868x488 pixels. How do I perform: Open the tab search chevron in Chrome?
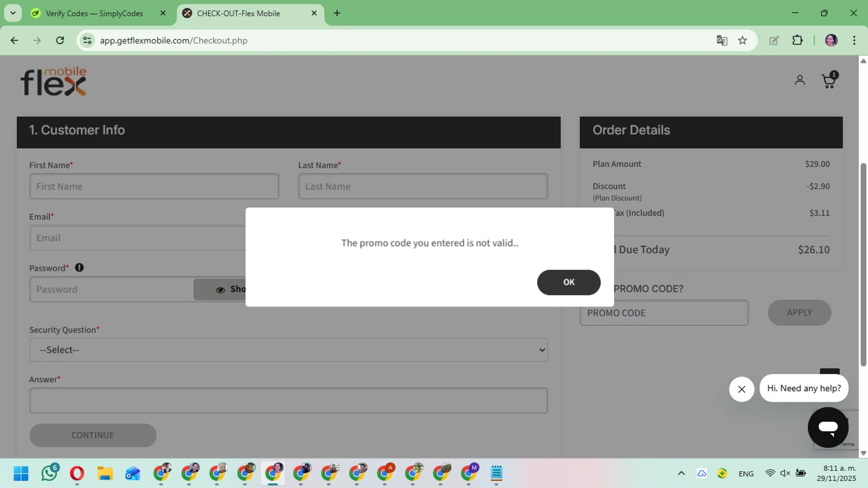click(13, 13)
